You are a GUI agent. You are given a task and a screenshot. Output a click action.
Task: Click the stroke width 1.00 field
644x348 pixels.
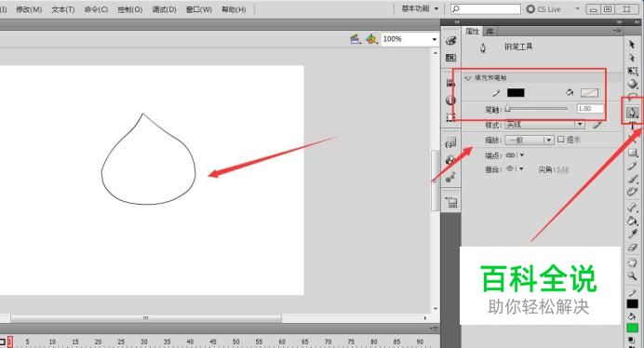(x=590, y=109)
